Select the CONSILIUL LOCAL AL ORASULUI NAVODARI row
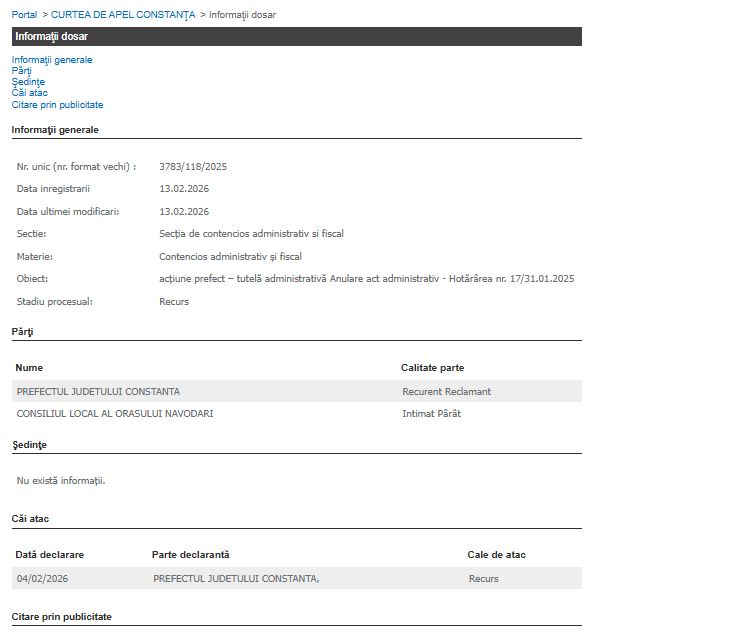The width and height of the screenshot is (755, 640). [115, 413]
